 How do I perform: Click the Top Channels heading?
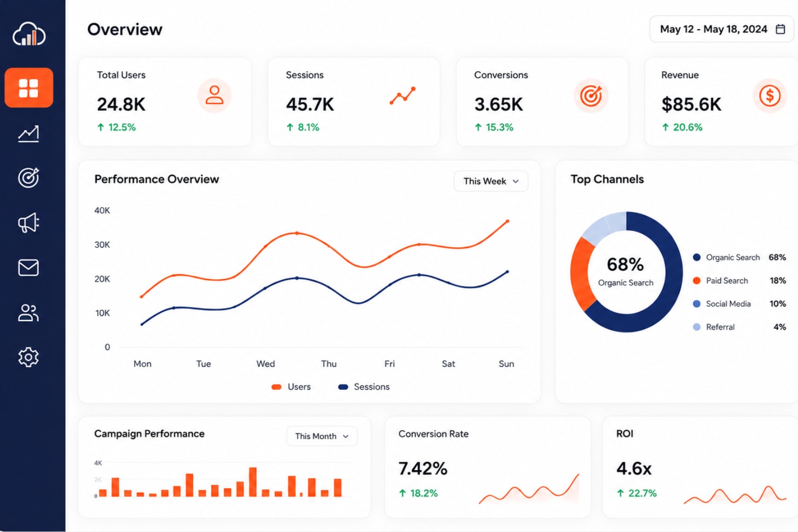point(607,179)
